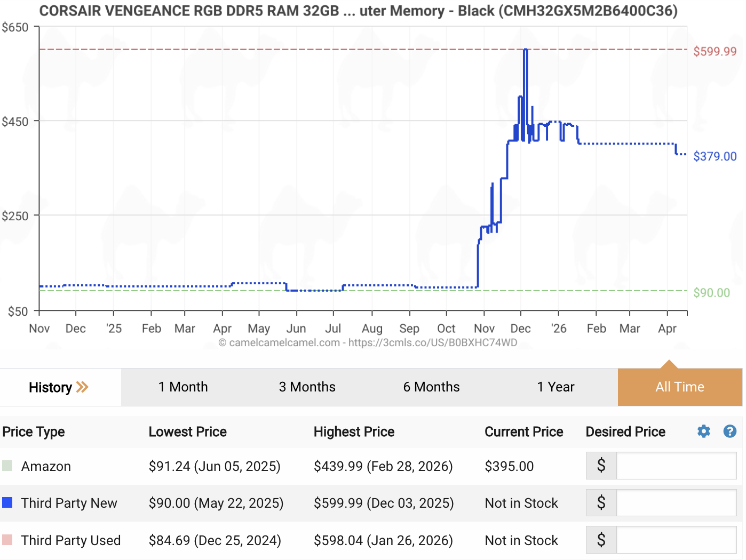The width and height of the screenshot is (746, 560).
Task: Select the Third Party Used pink swatch
Action: [7, 540]
